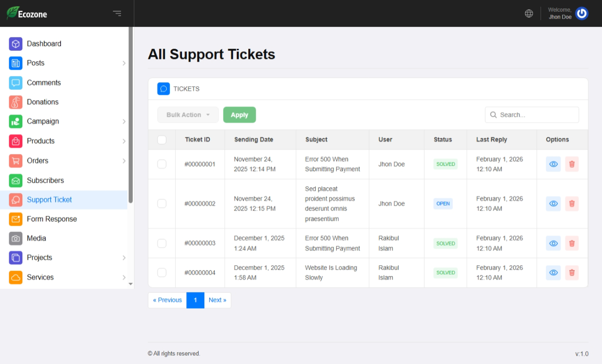Toggle the select-all tickets checkbox
Image resolution: width=602 pixels, height=364 pixels.
tap(162, 140)
